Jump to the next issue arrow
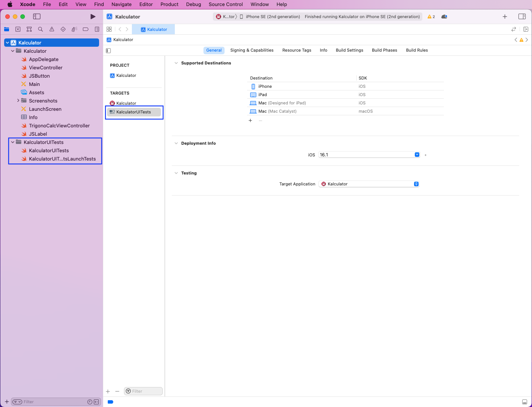The height and width of the screenshot is (407, 532). pyautogui.click(x=527, y=40)
